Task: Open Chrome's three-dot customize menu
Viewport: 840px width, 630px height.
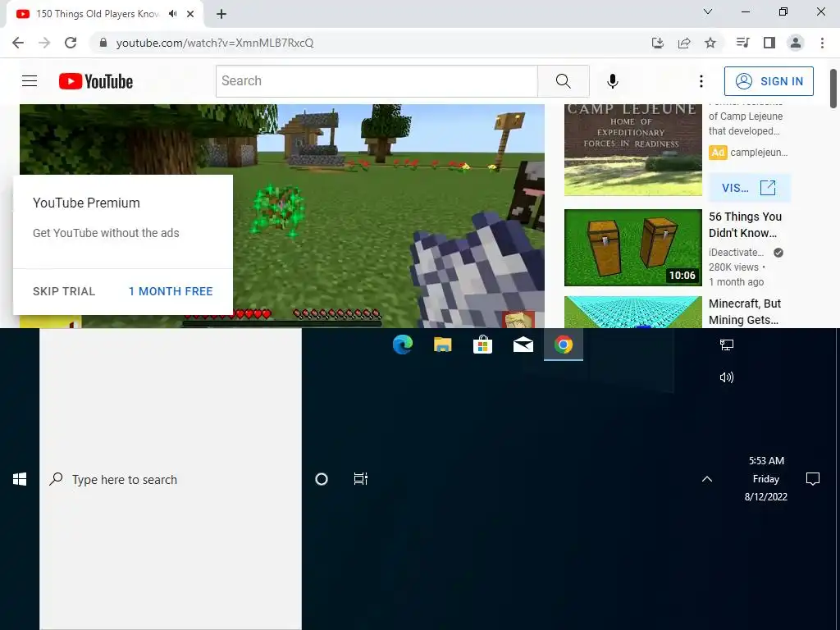Action: [x=822, y=43]
